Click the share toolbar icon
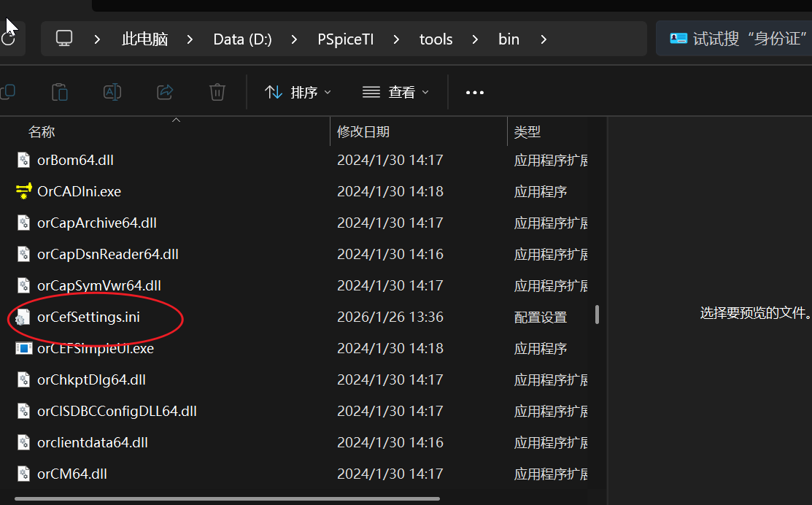The height and width of the screenshot is (505, 812). pyautogui.click(x=165, y=92)
